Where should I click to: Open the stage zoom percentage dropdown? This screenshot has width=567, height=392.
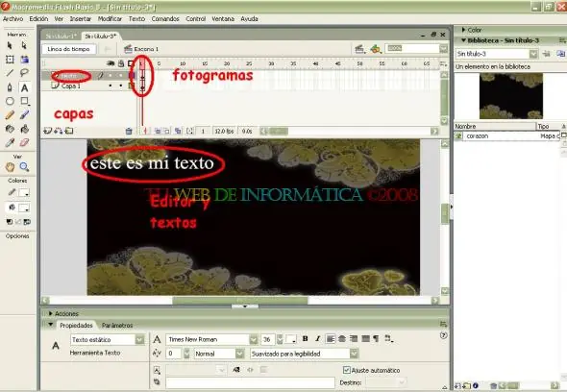pos(444,48)
